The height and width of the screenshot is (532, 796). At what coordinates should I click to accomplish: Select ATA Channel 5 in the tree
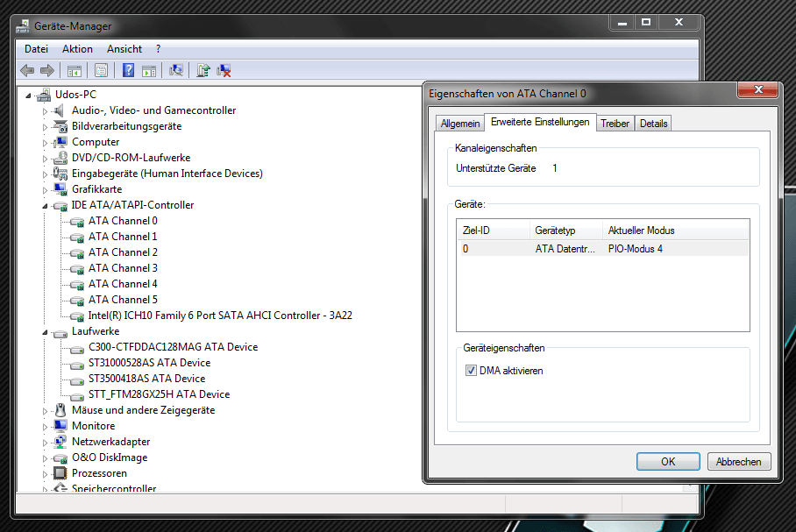123,300
